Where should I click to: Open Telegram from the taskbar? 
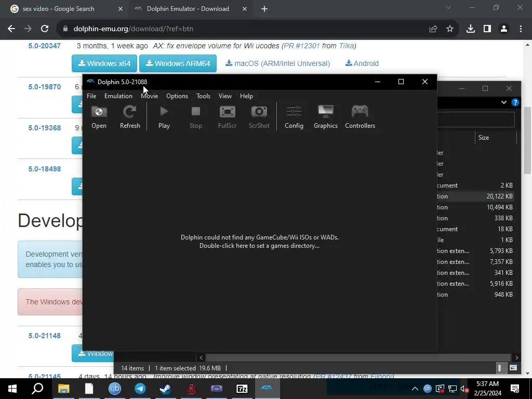click(x=140, y=389)
